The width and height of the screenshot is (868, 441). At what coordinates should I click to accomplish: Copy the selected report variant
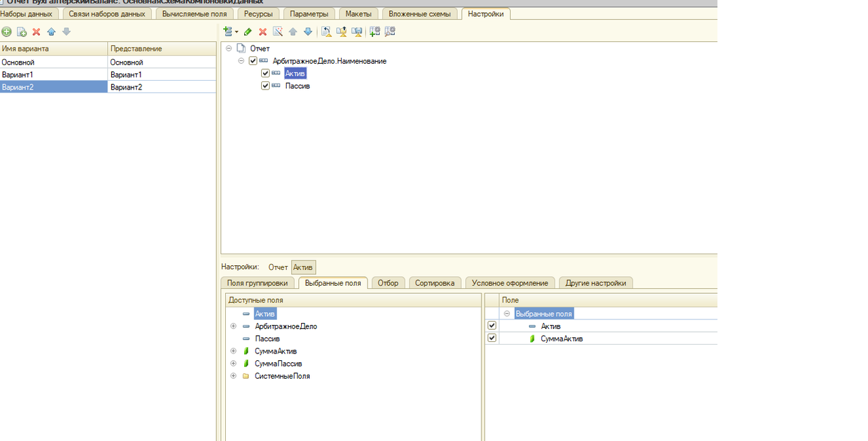click(x=22, y=32)
